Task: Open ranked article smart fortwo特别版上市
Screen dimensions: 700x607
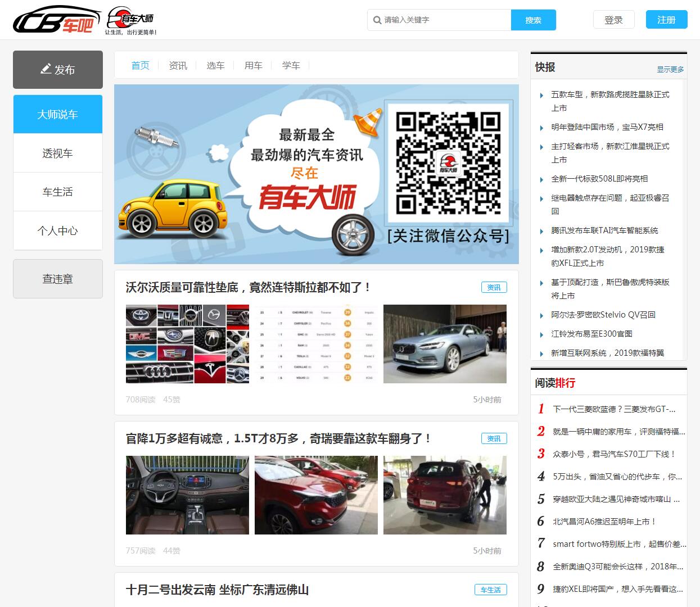Action: click(x=619, y=544)
